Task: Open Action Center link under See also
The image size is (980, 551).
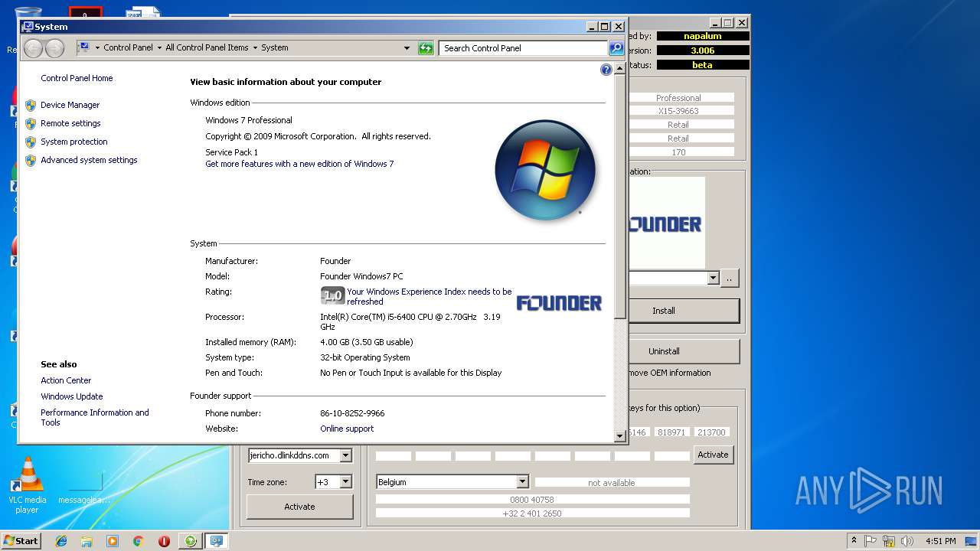Action: (x=66, y=380)
